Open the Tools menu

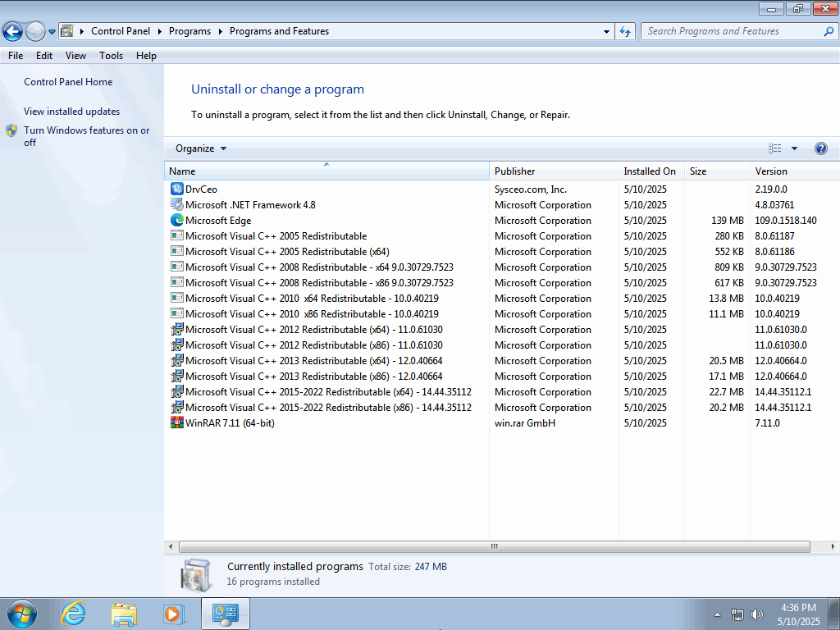pos(111,56)
